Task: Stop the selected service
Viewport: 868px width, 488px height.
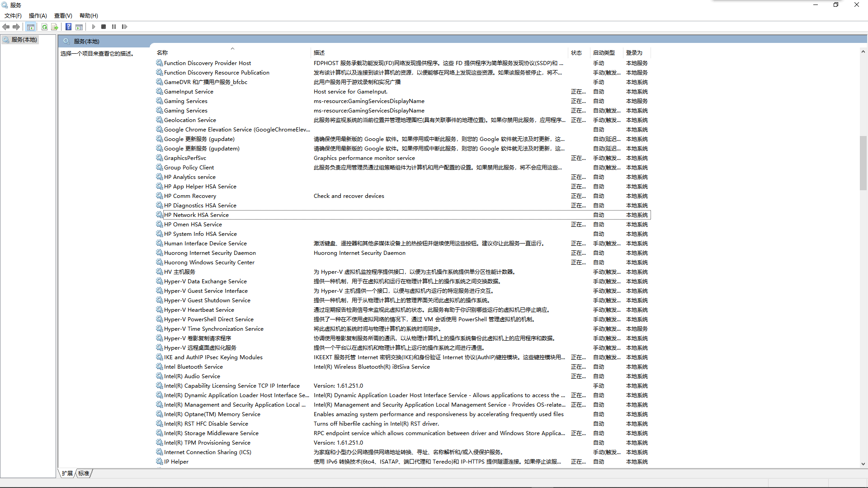Action: point(104,27)
